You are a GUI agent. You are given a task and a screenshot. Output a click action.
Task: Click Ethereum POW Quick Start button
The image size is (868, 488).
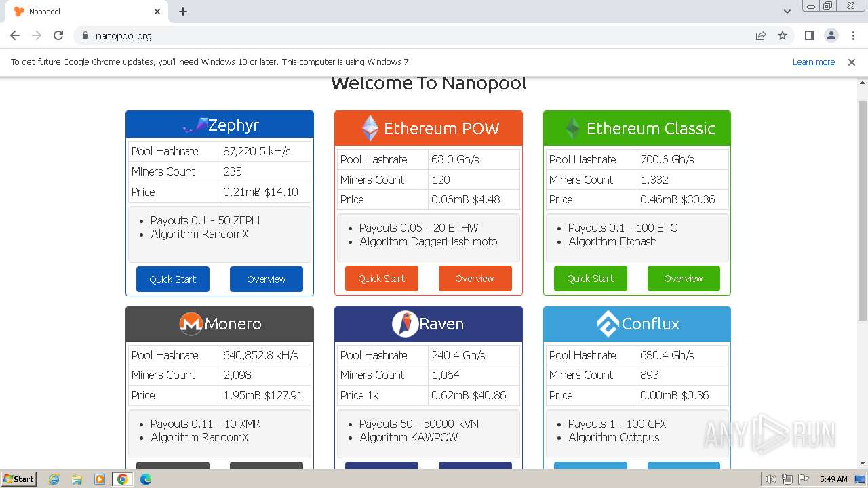point(382,279)
